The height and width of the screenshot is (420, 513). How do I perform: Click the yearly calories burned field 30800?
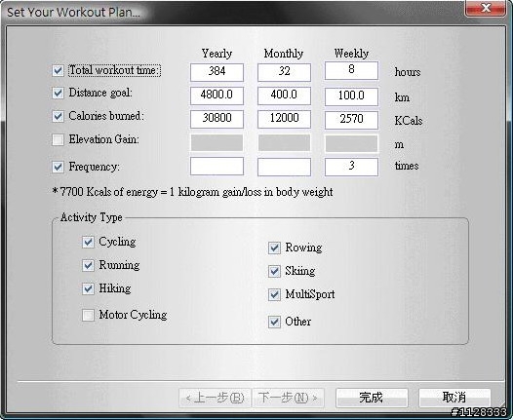217,119
